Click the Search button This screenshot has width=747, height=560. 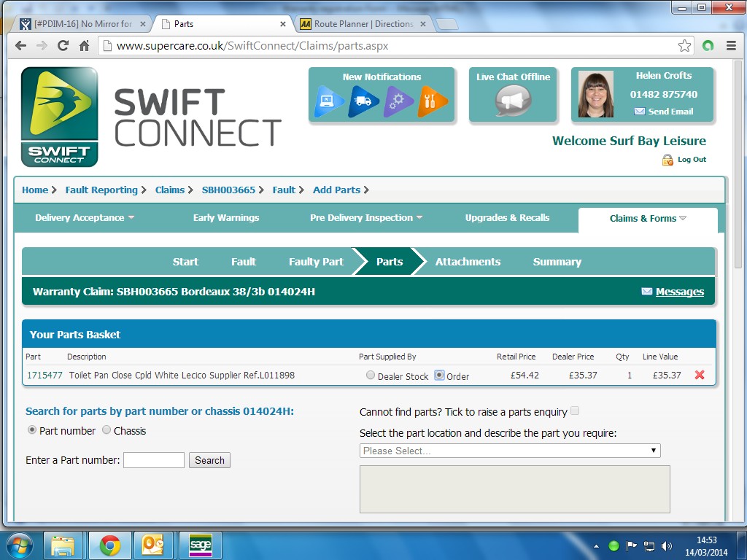click(209, 460)
